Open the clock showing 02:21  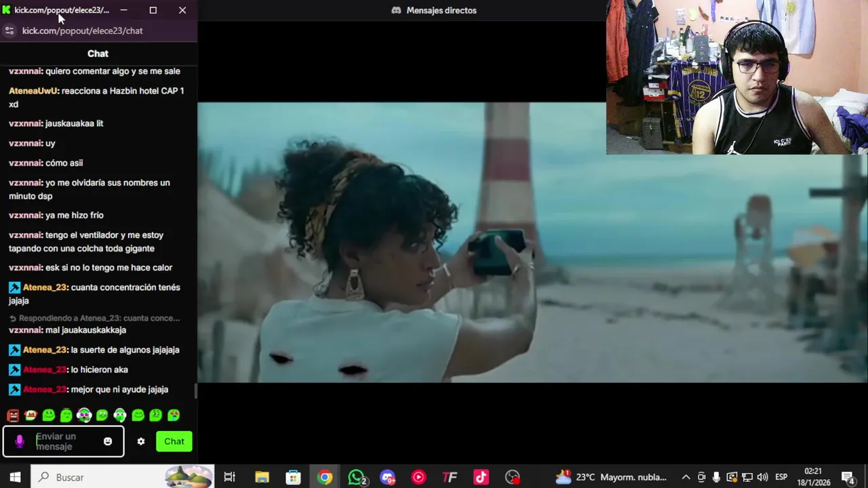pos(813,477)
